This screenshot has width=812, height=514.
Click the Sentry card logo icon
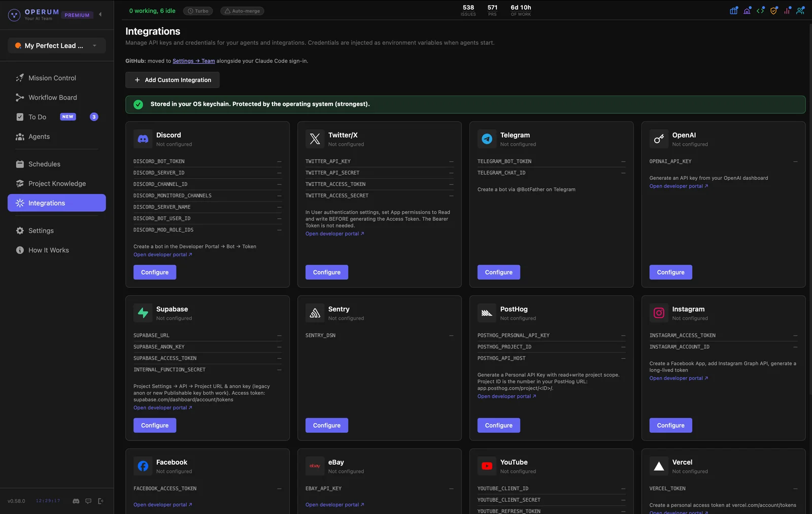click(315, 313)
